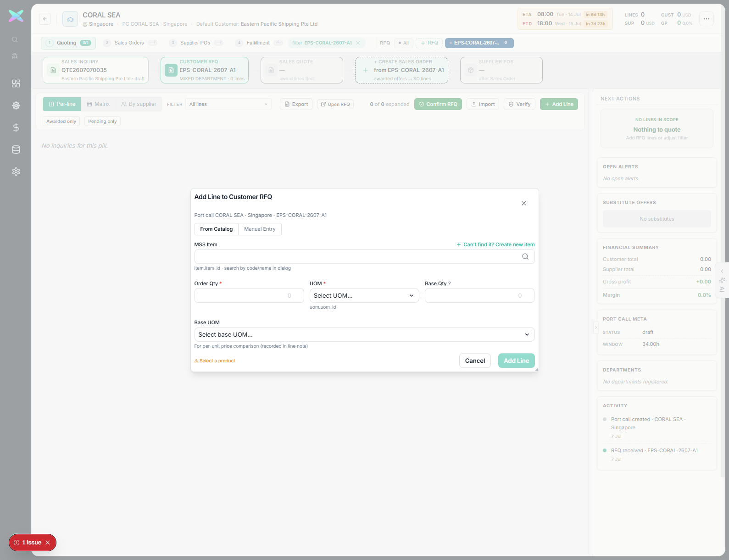This screenshot has height=560, width=729.
Task: Select the EPS-CORAL-2607 RFQ pill
Action: pyautogui.click(x=479, y=43)
